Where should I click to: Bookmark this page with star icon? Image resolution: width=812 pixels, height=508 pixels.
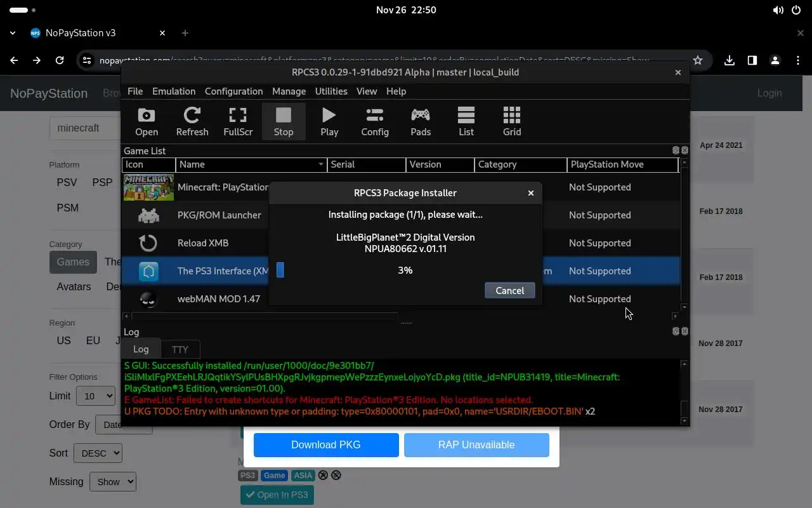tap(698, 60)
